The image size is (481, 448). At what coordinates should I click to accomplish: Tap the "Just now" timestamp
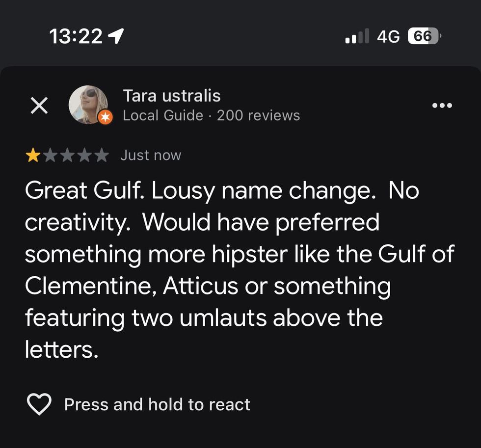[x=151, y=156]
